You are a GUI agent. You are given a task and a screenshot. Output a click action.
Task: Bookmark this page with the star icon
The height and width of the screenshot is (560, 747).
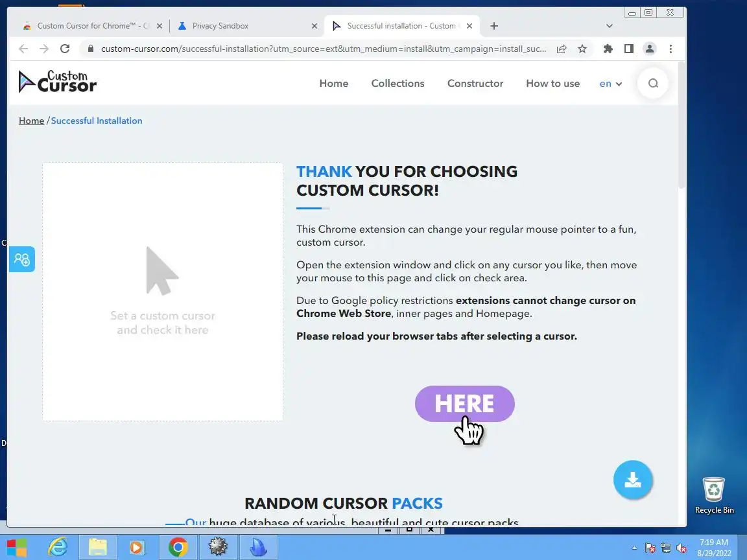pos(582,49)
